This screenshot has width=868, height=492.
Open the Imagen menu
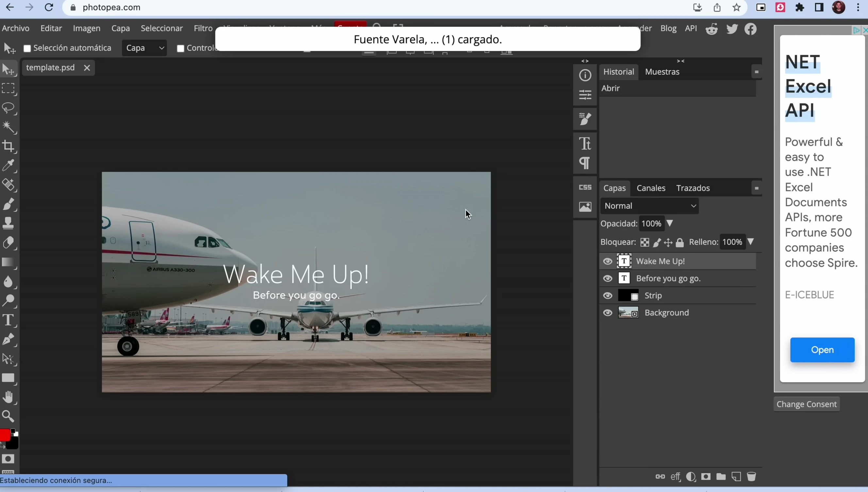87,28
